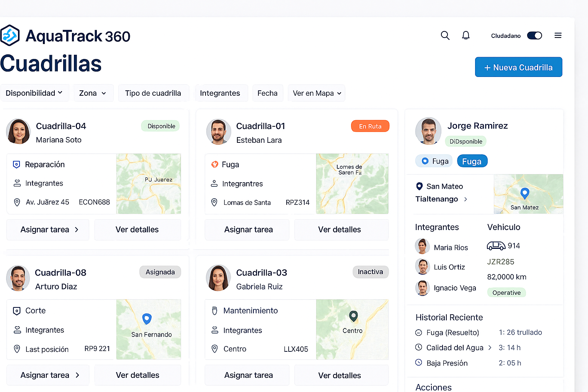588x392 pixels.
Task: Open the Disponibilidad dropdown filter
Action: pyautogui.click(x=34, y=93)
